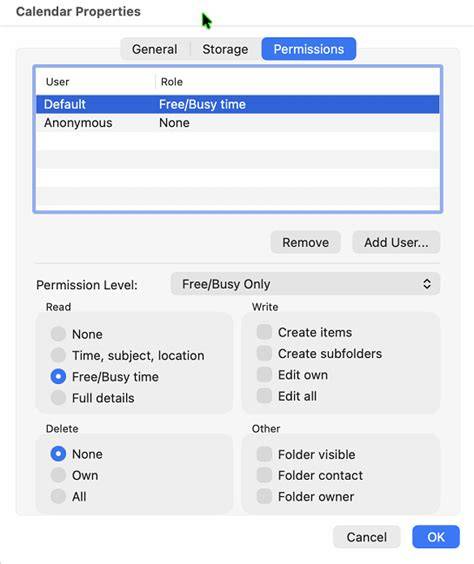Select Own under Delete
The image size is (474, 564).
click(58, 475)
